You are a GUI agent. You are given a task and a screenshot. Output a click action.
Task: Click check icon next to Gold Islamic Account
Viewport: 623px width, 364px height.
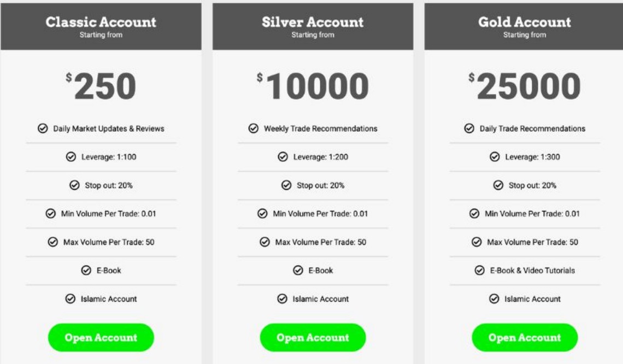tap(494, 299)
